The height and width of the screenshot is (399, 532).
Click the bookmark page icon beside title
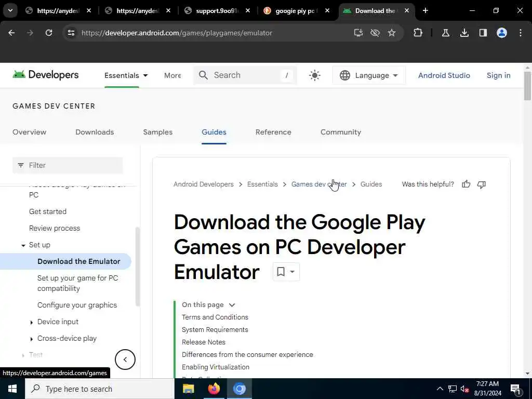pos(281,271)
